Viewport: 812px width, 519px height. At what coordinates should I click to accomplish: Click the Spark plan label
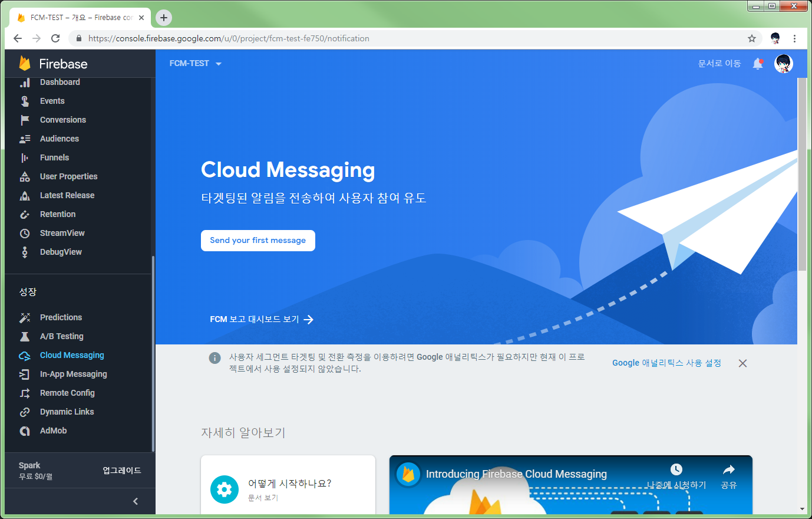(x=29, y=465)
